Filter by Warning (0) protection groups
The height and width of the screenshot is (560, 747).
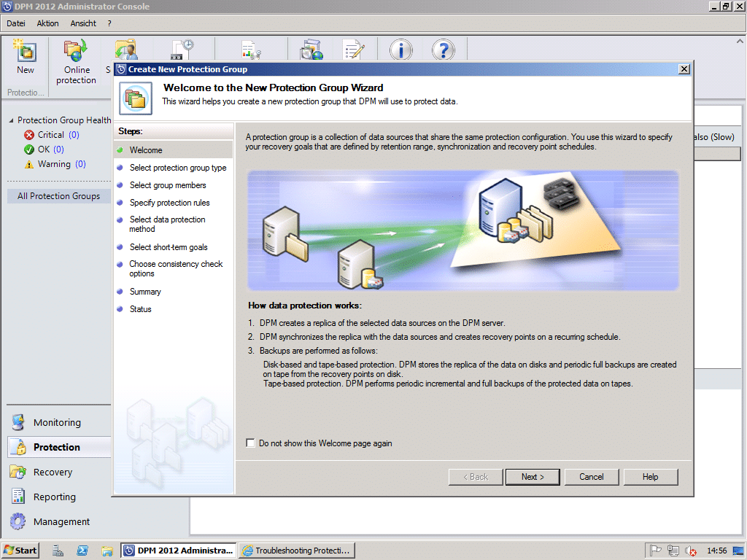(x=55, y=164)
